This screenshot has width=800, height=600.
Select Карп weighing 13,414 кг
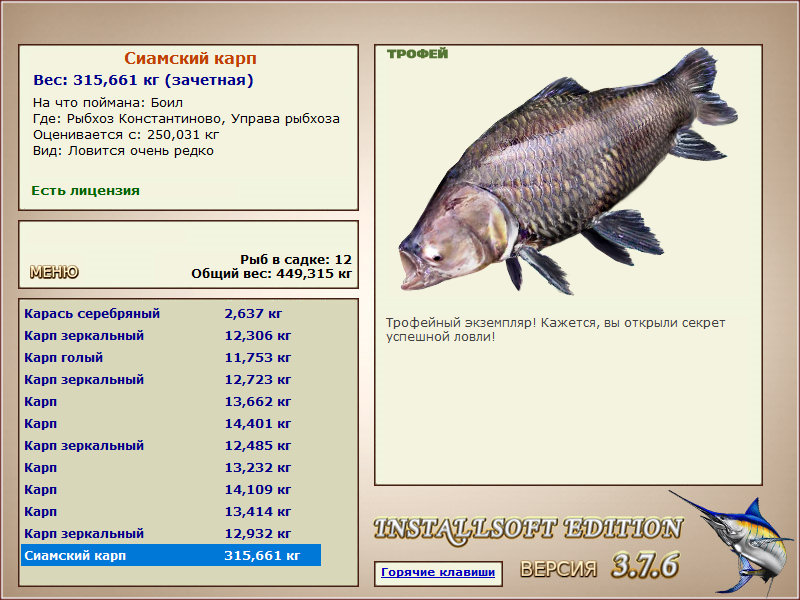click(171, 511)
